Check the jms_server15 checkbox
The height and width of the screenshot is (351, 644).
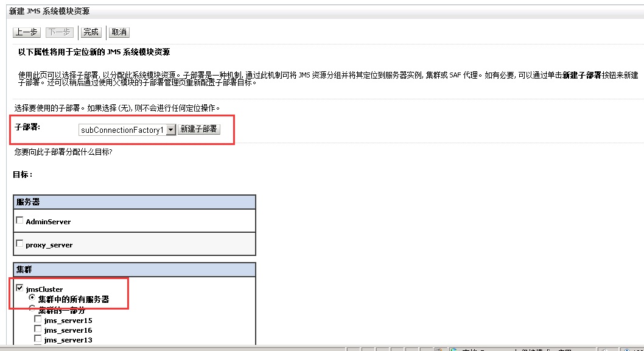38,319
